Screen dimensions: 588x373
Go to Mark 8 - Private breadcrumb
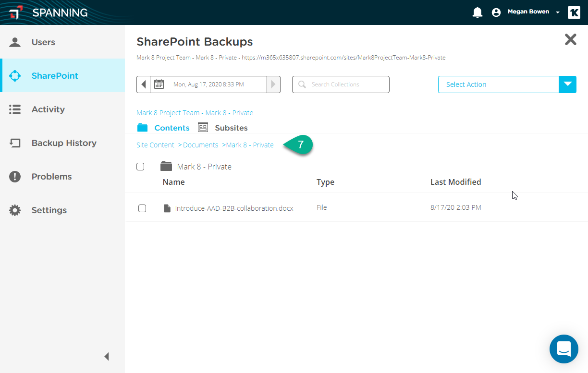pos(250,145)
